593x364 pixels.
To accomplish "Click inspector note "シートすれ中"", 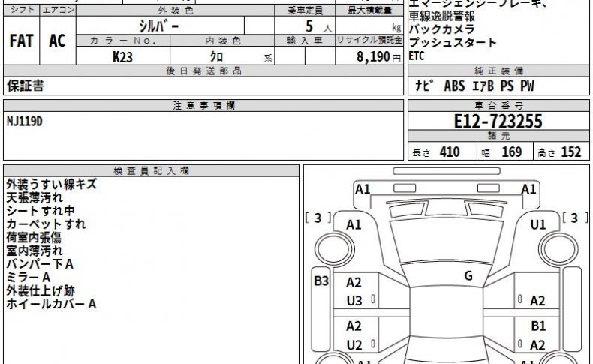I will tap(41, 211).
